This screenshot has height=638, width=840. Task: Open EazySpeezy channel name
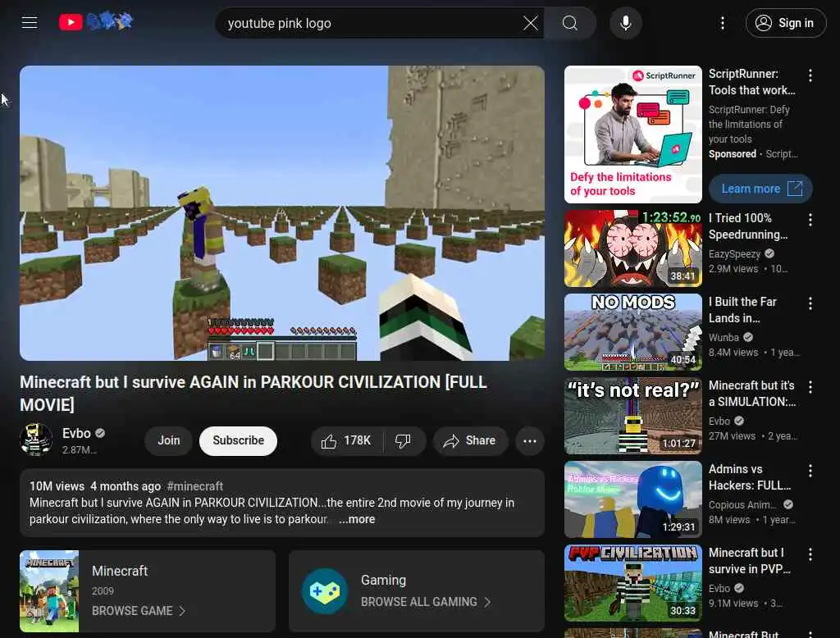(x=734, y=254)
